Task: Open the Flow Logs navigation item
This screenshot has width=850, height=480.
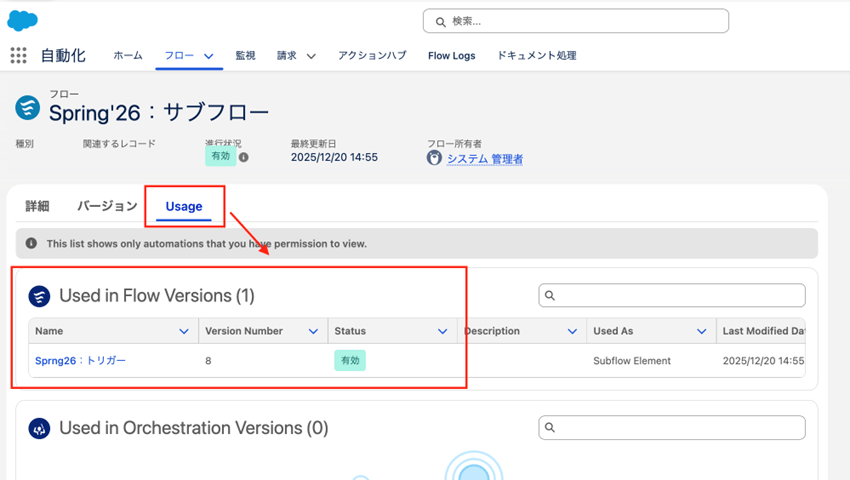Action: [451, 56]
